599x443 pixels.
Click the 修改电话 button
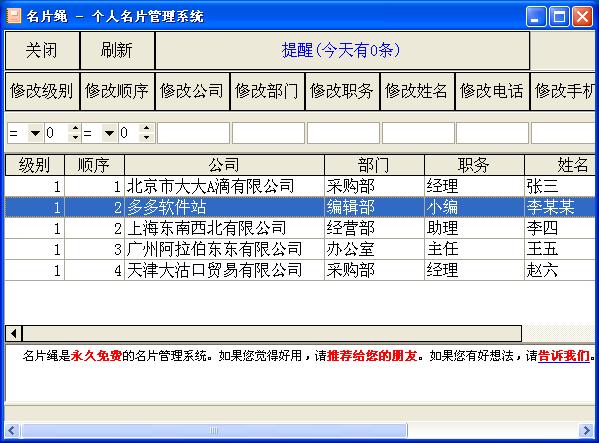pos(492,91)
